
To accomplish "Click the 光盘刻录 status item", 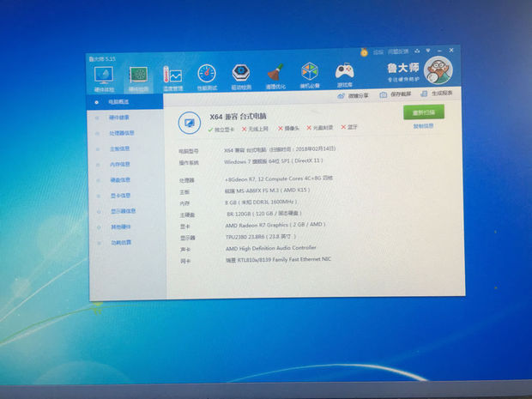I will [x=320, y=128].
